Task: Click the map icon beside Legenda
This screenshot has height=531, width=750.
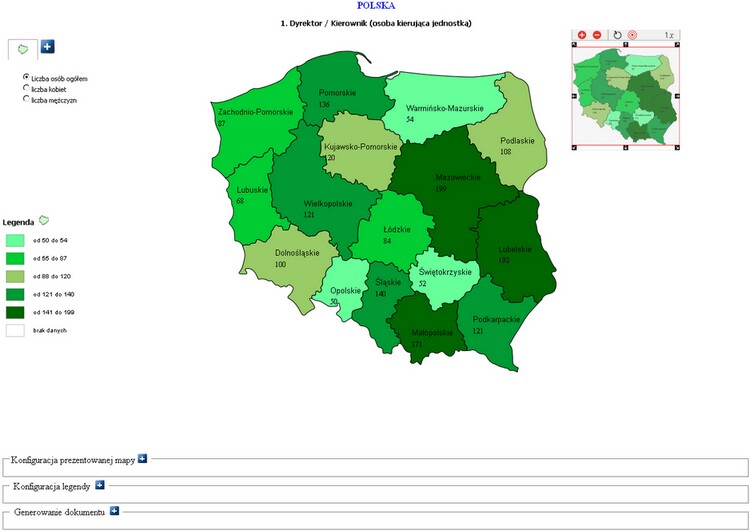Action: 44,220
